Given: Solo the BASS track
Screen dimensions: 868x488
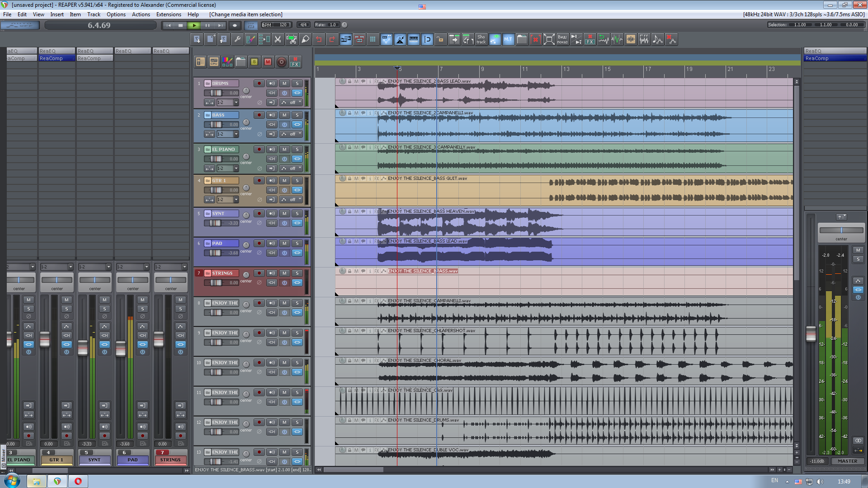Looking at the screenshot, I should pos(297,115).
